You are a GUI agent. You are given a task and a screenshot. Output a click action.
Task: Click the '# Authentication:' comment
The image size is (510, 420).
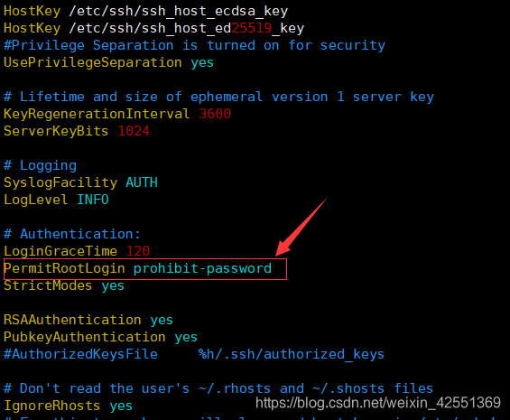point(72,235)
